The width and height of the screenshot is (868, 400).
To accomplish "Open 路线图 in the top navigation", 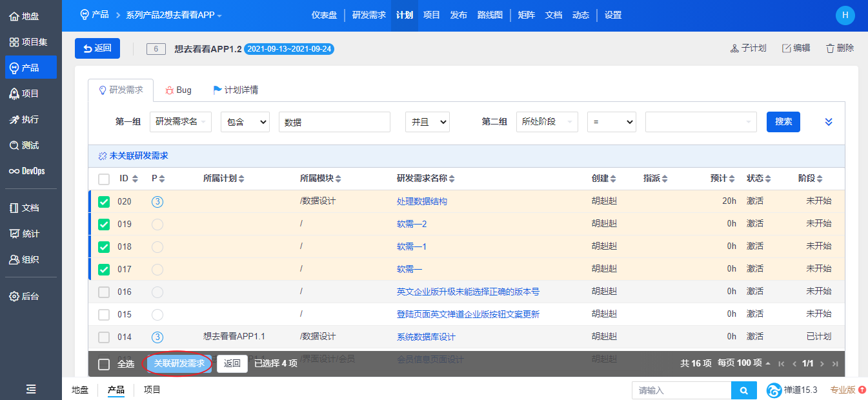I will pos(490,15).
